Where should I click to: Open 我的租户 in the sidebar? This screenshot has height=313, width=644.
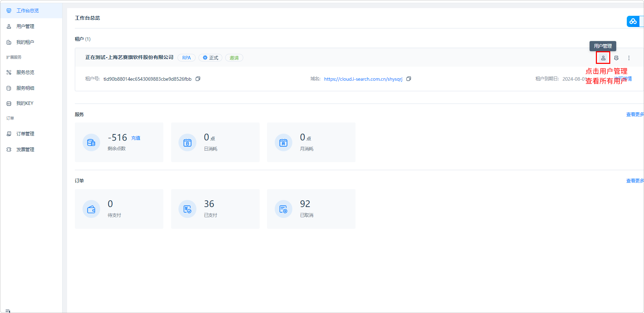(x=25, y=42)
